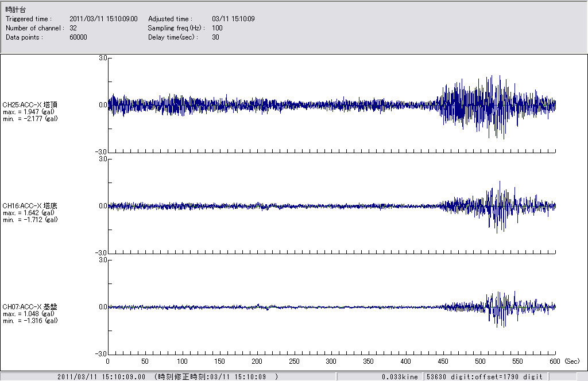Click the Number of channel value 32
Screen dimensions: 588x381
tap(73, 28)
